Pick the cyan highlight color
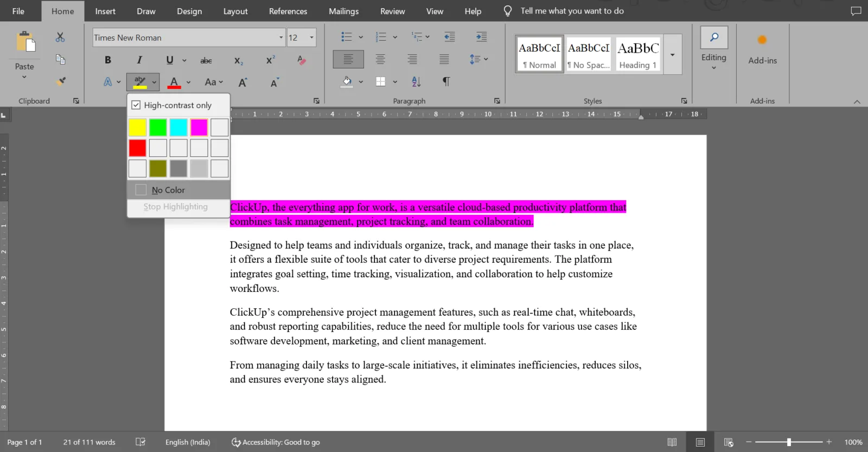The height and width of the screenshot is (452, 868). 178,128
